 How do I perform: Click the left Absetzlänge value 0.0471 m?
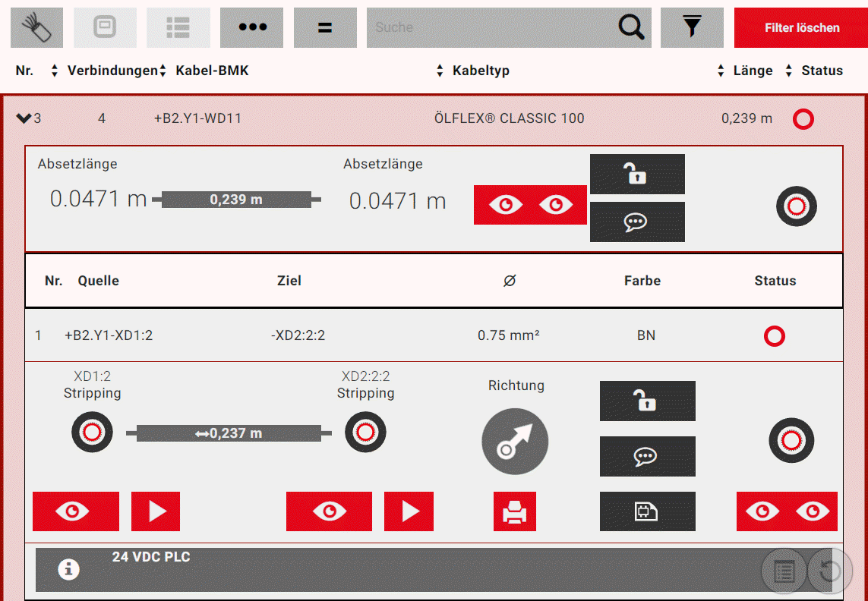coord(99,199)
